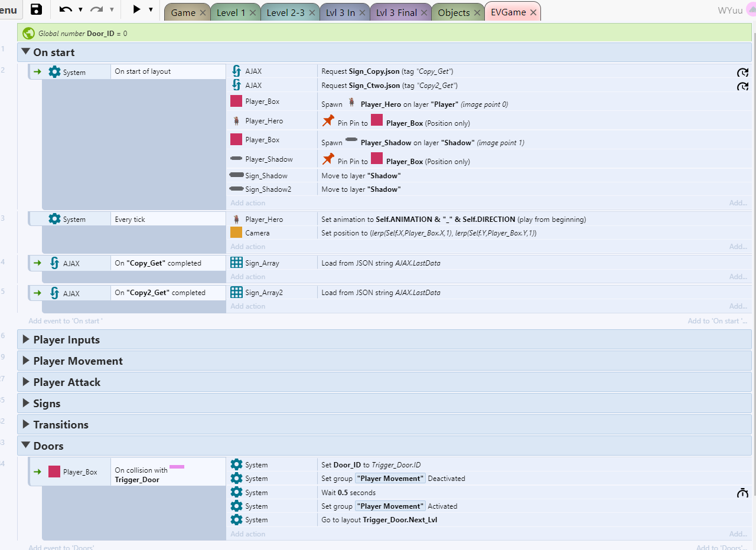The image size is (756, 550).
Task: Open the preview options dropdown arrow
Action: tap(151, 9)
